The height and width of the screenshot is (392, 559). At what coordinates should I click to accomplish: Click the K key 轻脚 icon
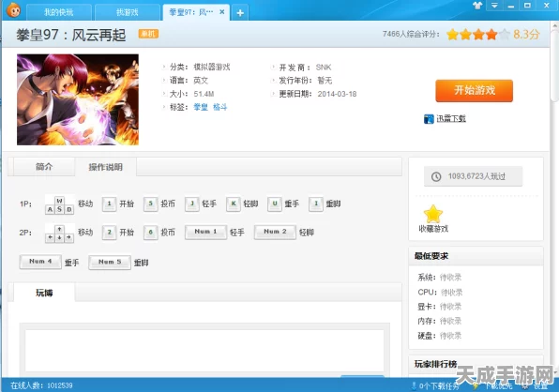point(234,204)
